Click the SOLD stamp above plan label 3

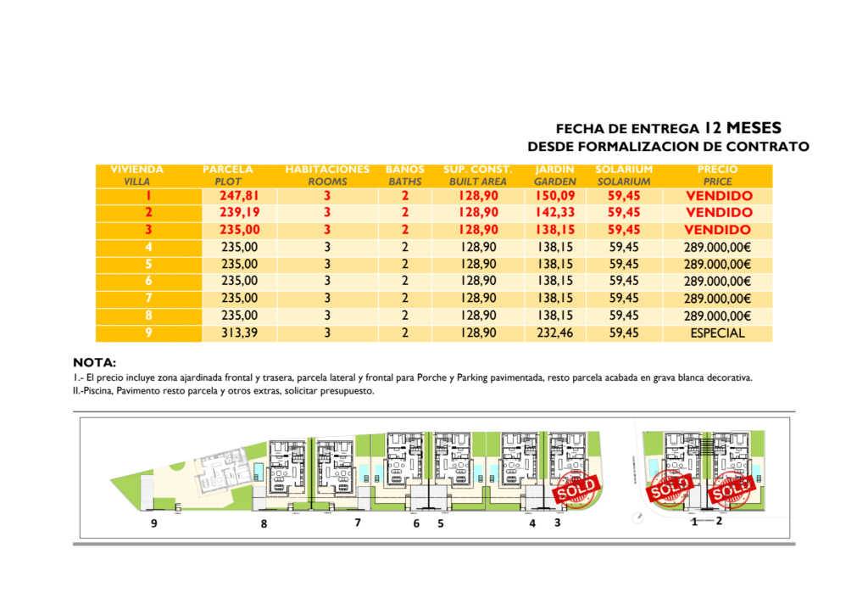tap(576, 489)
